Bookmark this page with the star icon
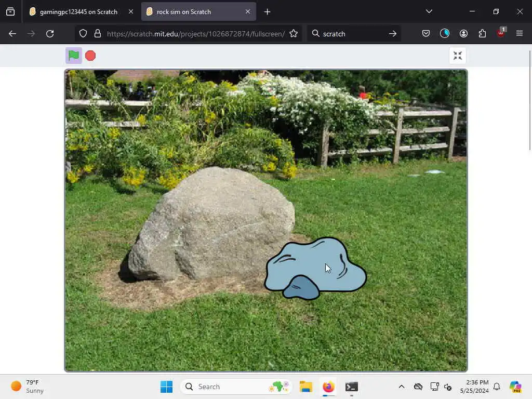This screenshot has width=532, height=399. 294,34
